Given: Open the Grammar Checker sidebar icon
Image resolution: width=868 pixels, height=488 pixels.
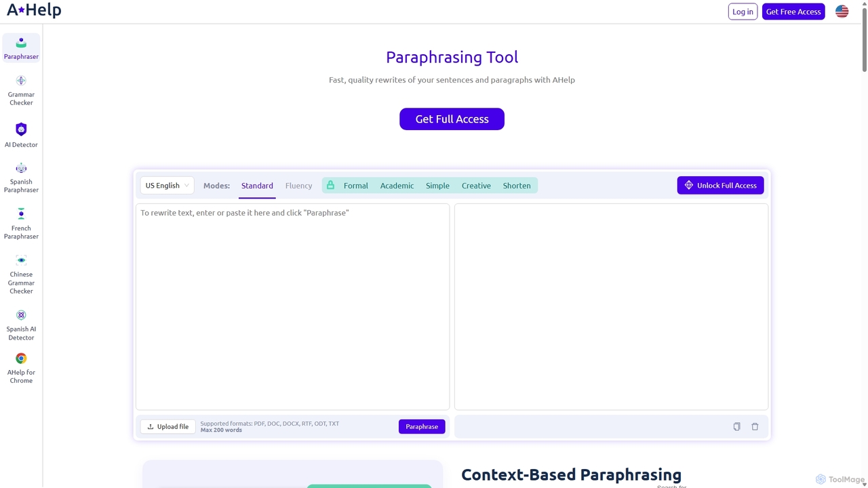Looking at the screenshot, I should tap(21, 81).
